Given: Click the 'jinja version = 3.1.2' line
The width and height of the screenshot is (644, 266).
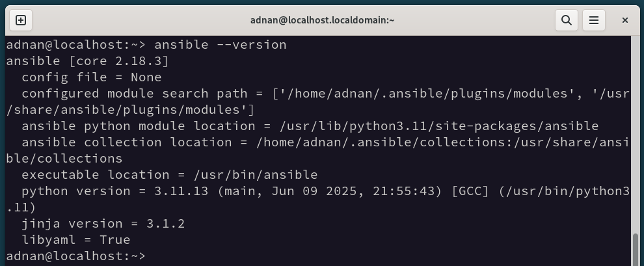Looking at the screenshot, I should [103, 223].
